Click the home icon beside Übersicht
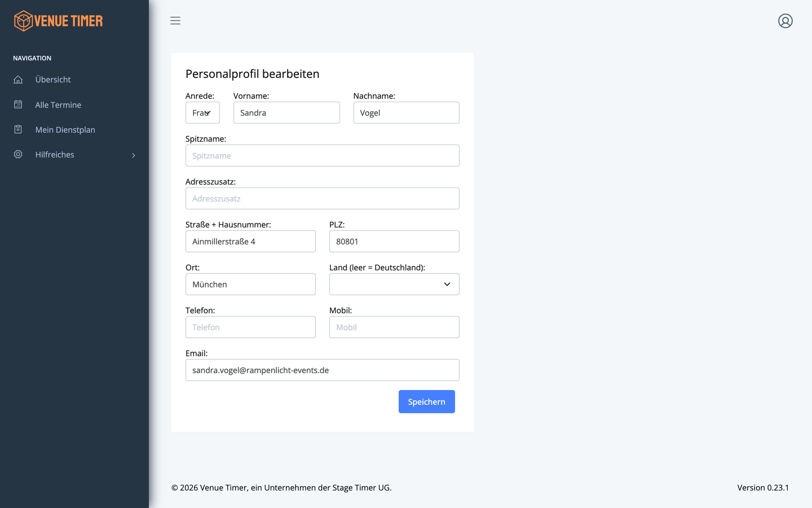Image resolution: width=812 pixels, height=508 pixels. point(18,80)
